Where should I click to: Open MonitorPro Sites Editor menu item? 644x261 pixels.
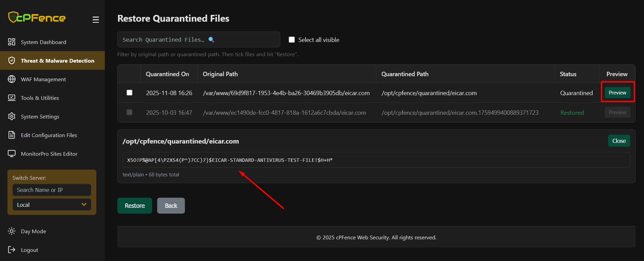pyautogui.click(x=49, y=154)
